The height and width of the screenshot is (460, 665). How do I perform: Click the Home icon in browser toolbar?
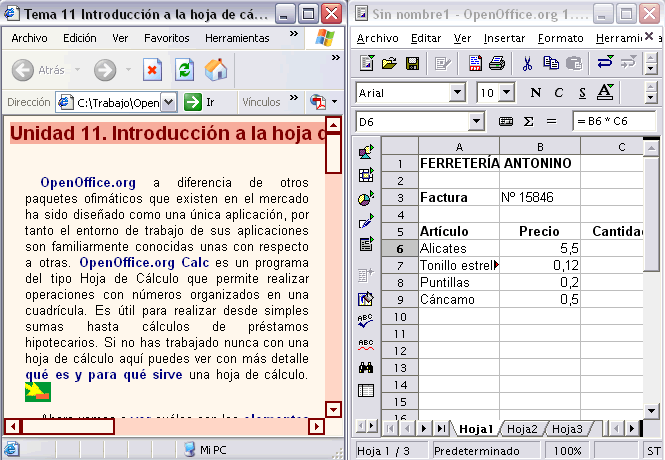coord(216,70)
